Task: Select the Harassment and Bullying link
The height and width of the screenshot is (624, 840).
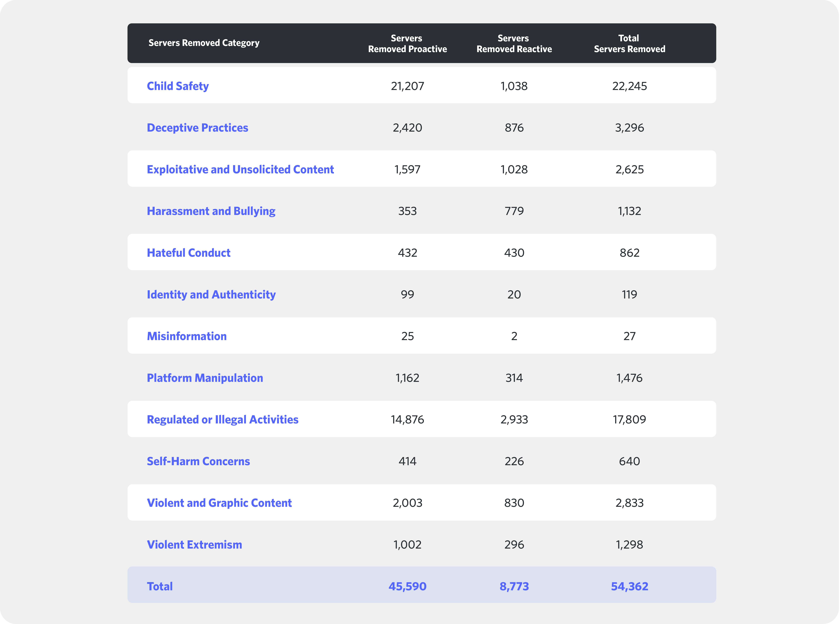Action: [x=211, y=211]
